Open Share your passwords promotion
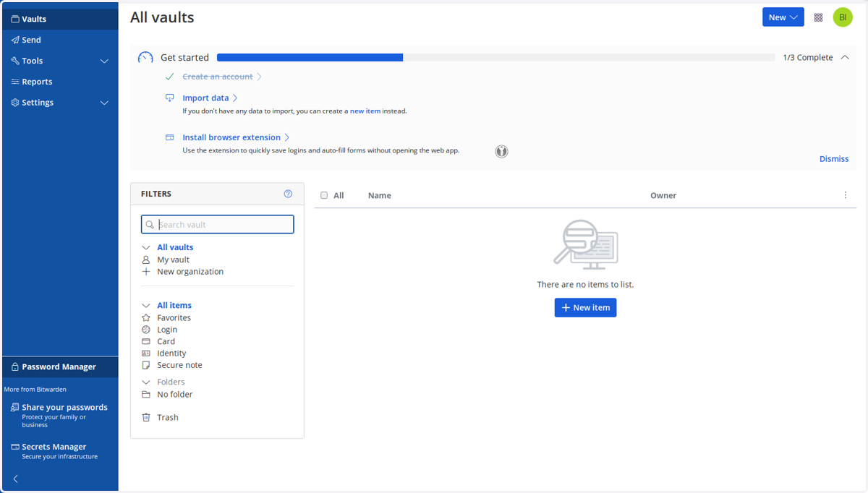Screen dimensions: 868x493 click(60, 416)
